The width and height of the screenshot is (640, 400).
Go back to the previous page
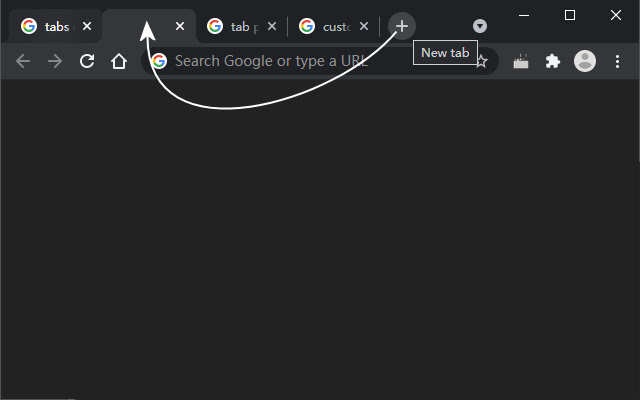point(23,61)
